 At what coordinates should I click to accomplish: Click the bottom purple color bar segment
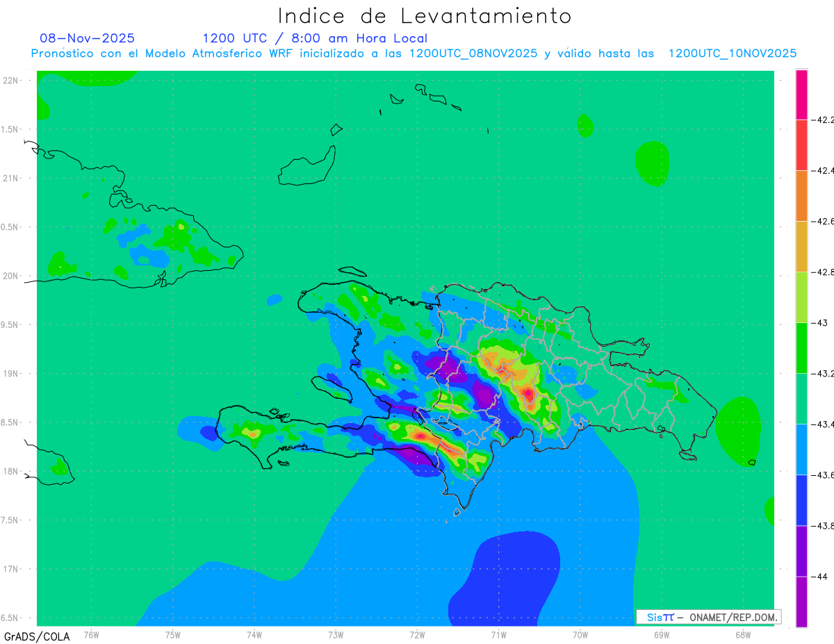tap(801, 602)
